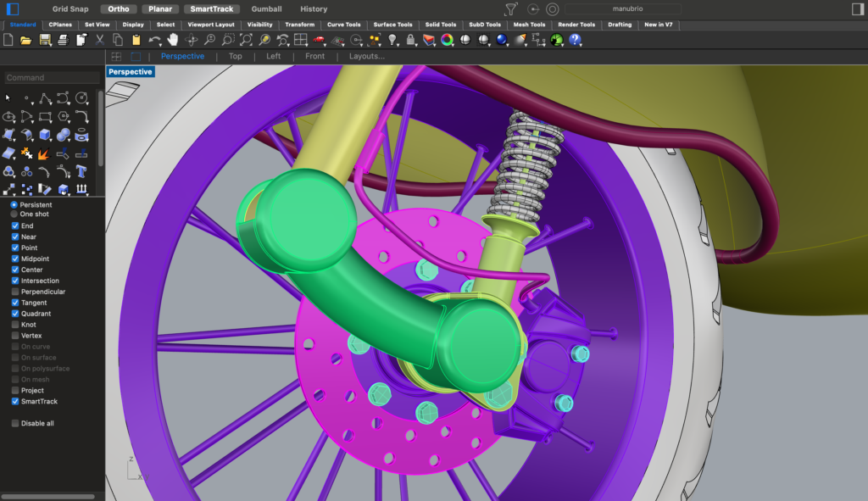The image size is (868, 501).
Task: Select the Box solid creation tool
Action: [x=45, y=135]
